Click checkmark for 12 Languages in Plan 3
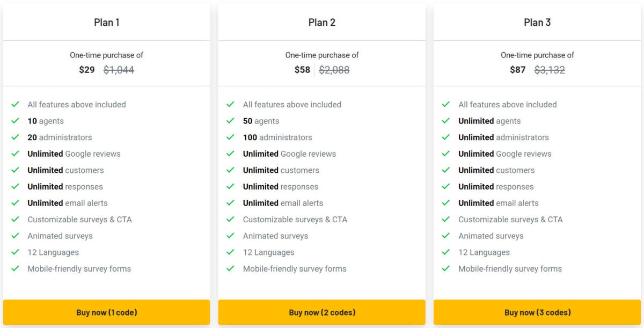Screen dimensions: 644x328 446,252
